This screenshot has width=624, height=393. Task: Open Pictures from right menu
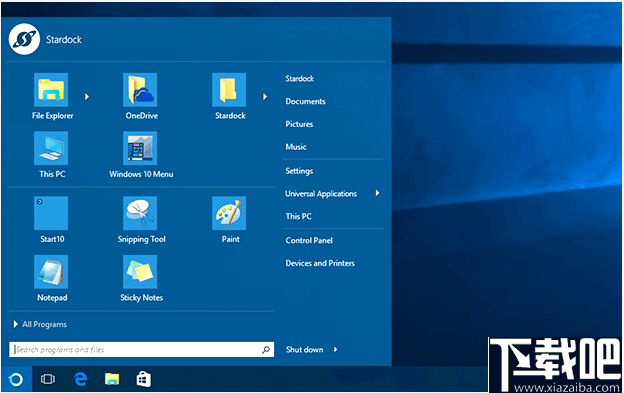(299, 124)
